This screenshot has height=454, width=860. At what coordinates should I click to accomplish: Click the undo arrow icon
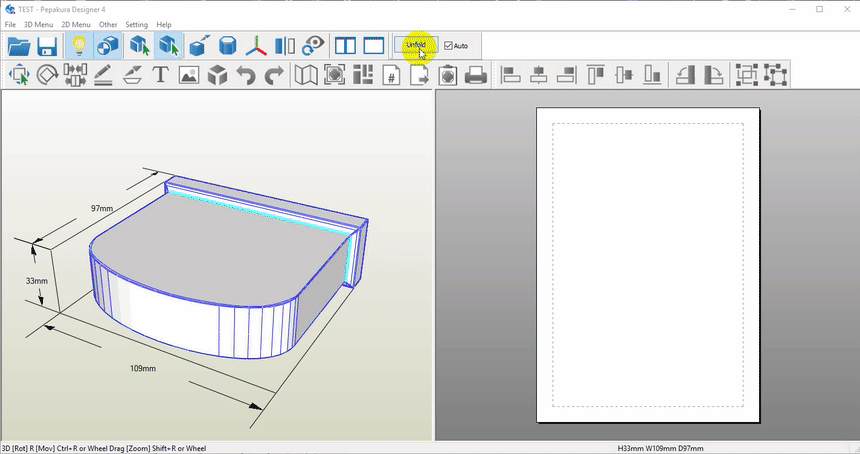[246, 75]
